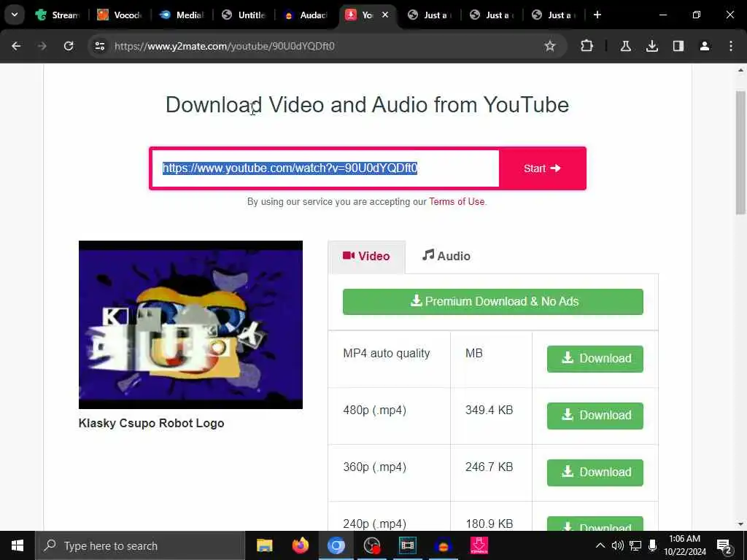Open File Explorer from taskbar
The width and height of the screenshot is (747, 560).
coord(264,545)
